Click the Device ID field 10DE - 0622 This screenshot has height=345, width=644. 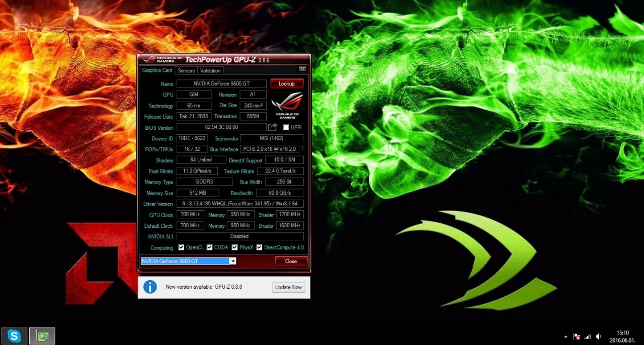pos(192,138)
